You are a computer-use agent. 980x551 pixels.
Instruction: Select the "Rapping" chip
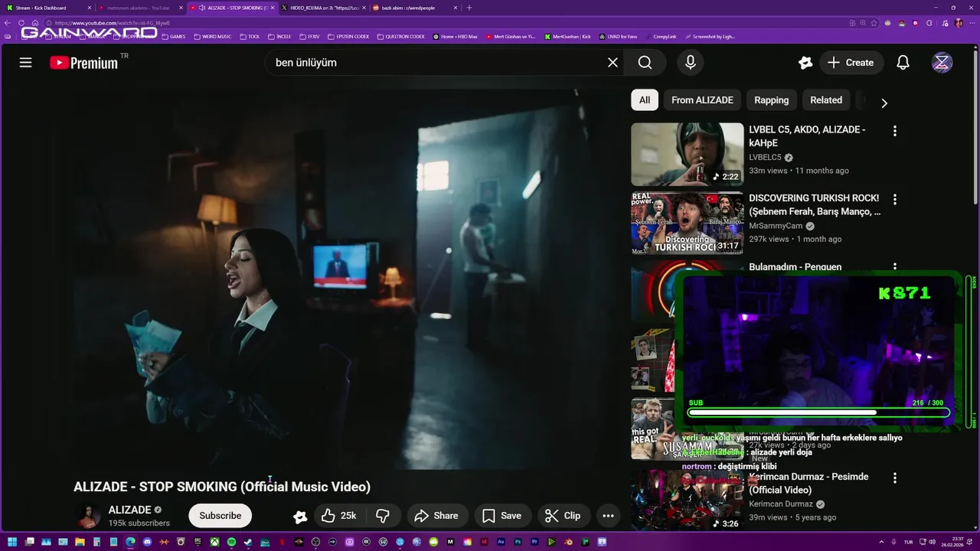(771, 100)
